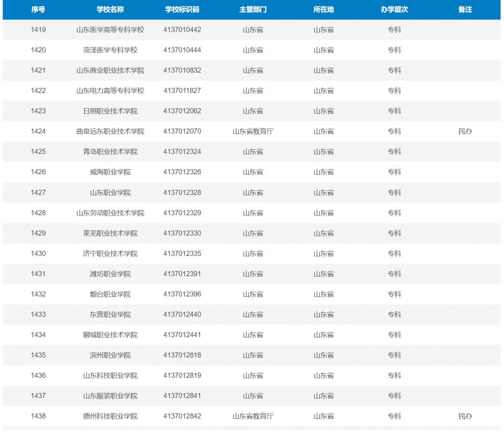Click school code 4137012328
The height and width of the screenshot is (436, 504).
coord(182,193)
